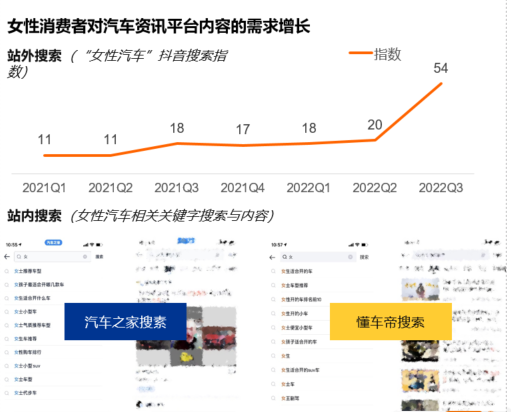The height and width of the screenshot is (412, 511).
Task: Open the yellow duck image in the Autohome results
Action: coord(186,357)
